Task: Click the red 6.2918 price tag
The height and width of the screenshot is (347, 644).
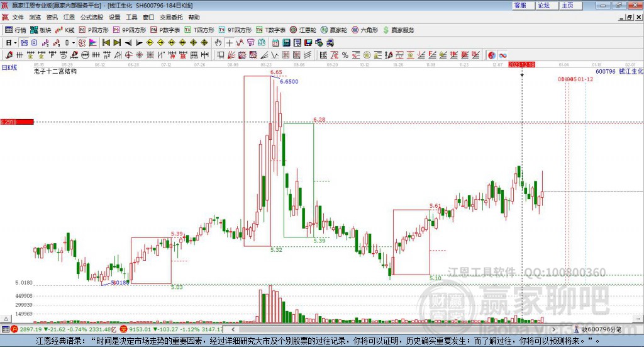Action: [x=17, y=122]
